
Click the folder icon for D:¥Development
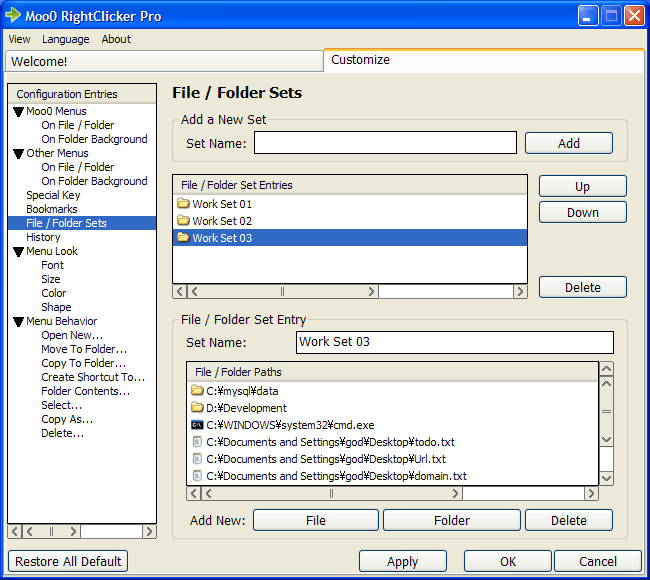197,408
